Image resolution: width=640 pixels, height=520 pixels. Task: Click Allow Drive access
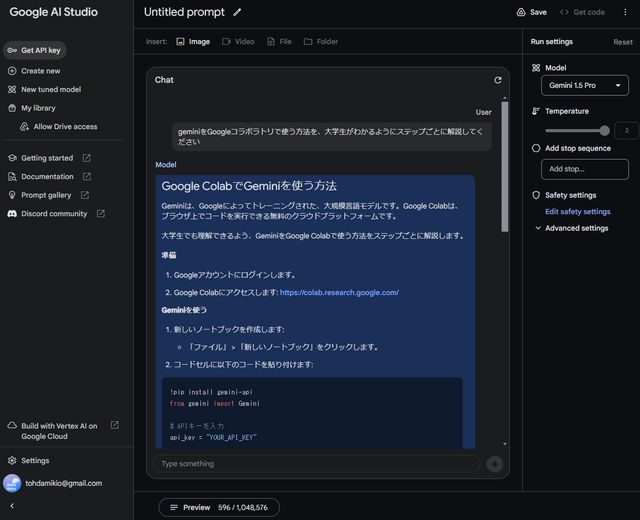coord(59,127)
